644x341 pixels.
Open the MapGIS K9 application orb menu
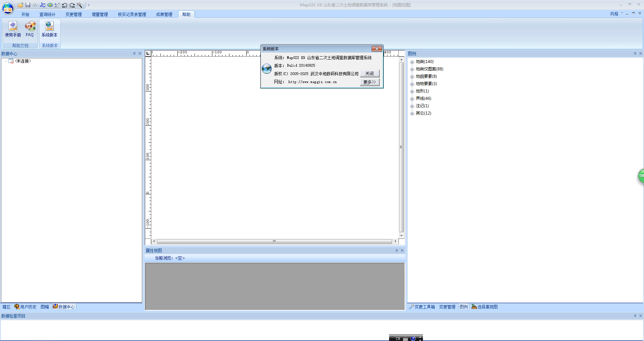click(x=8, y=8)
